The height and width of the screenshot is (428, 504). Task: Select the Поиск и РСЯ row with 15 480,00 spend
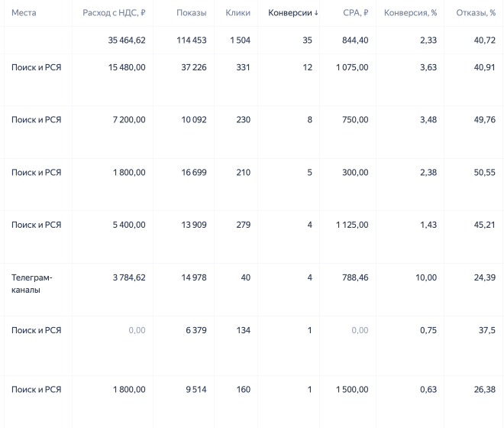pos(252,79)
